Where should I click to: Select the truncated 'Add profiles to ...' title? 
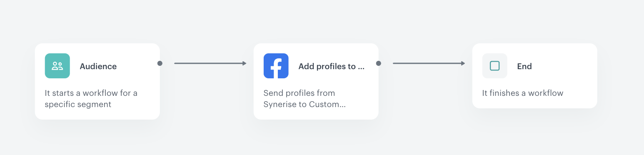pos(332,66)
